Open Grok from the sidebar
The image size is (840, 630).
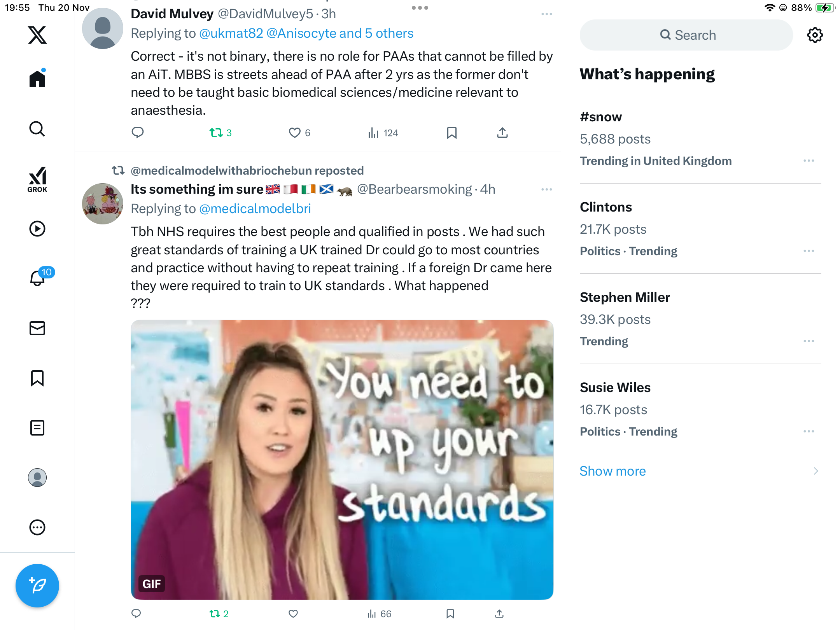[x=37, y=179]
